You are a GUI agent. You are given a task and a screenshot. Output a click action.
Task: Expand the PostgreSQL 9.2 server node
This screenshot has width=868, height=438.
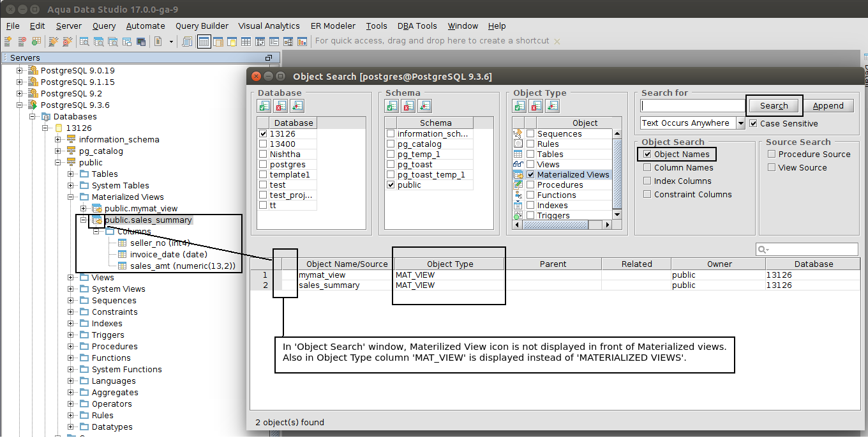(19, 94)
